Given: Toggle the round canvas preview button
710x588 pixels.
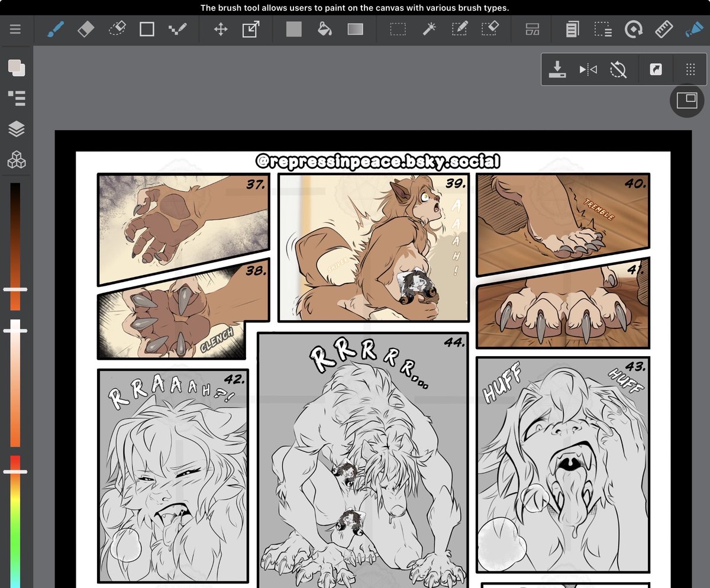Looking at the screenshot, I should click(x=687, y=100).
